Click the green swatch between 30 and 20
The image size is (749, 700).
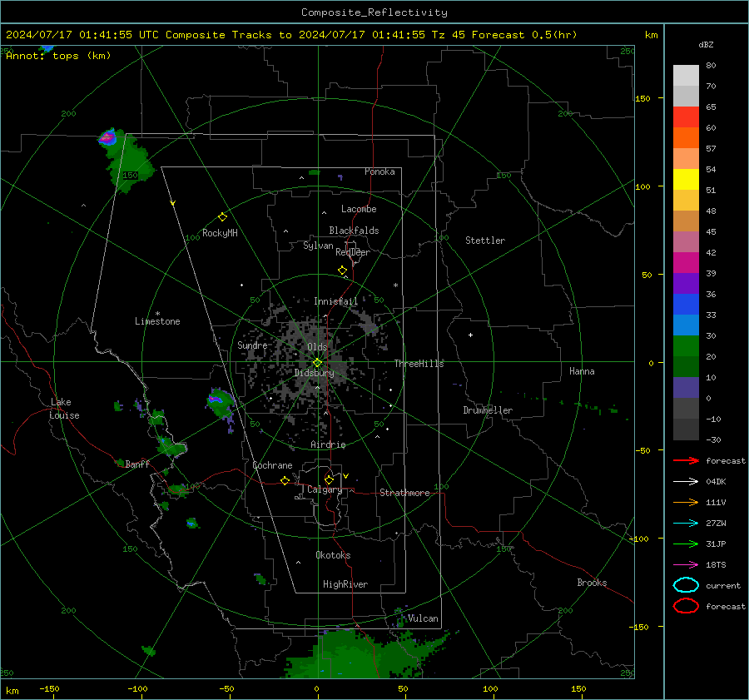point(686,345)
